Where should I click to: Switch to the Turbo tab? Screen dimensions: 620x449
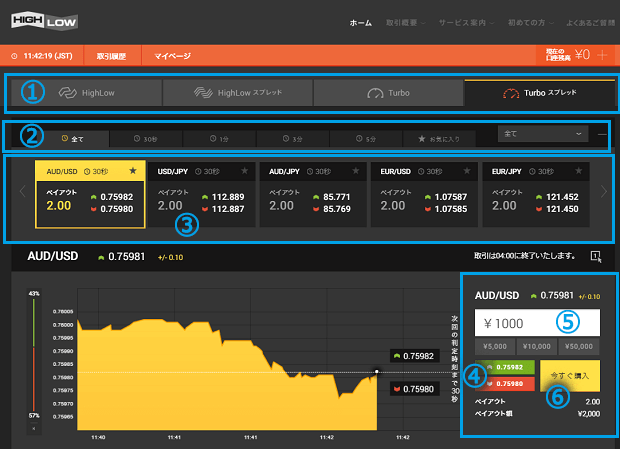coord(388,93)
